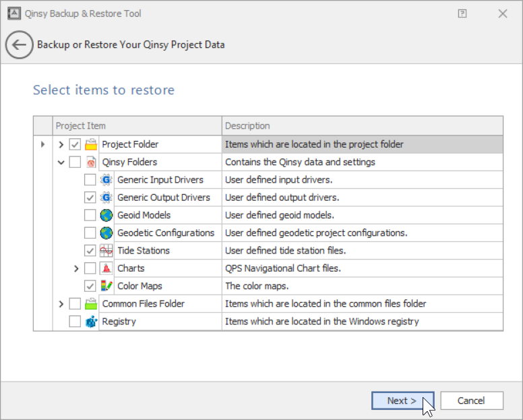Click the Next button
Viewport: 523px width, 420px height.
402,400
